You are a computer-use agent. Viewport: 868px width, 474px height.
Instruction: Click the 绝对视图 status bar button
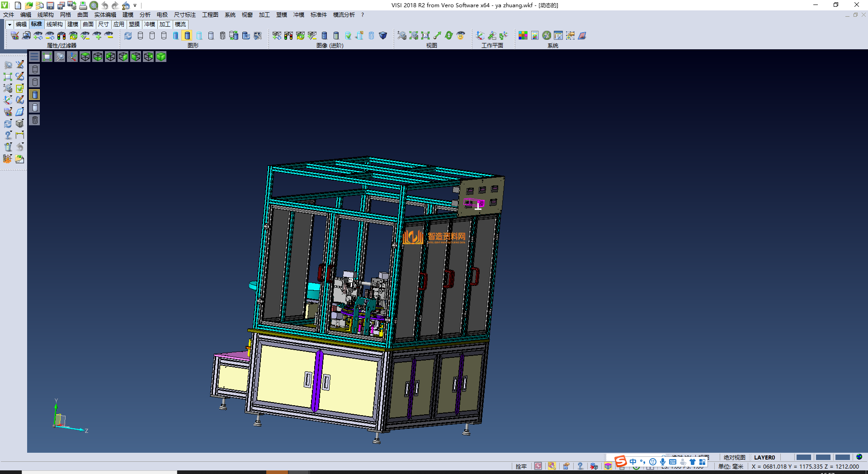(734, 457)
